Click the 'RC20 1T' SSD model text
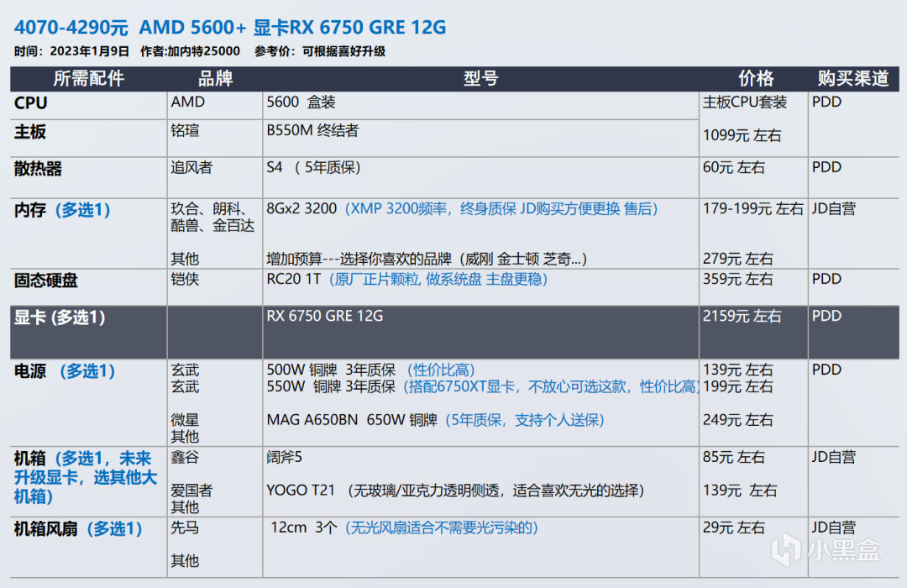Screen dimensions: 907x588 click(293, 279)
